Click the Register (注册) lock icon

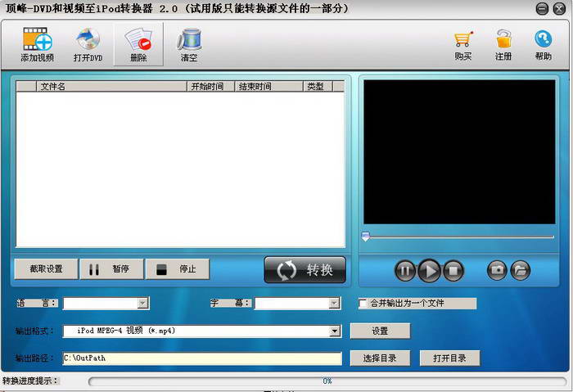click(x=503, y=45)
